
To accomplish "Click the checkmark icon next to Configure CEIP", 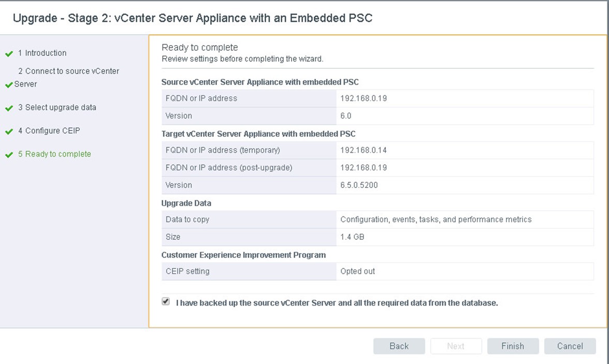I will (9, 132).
